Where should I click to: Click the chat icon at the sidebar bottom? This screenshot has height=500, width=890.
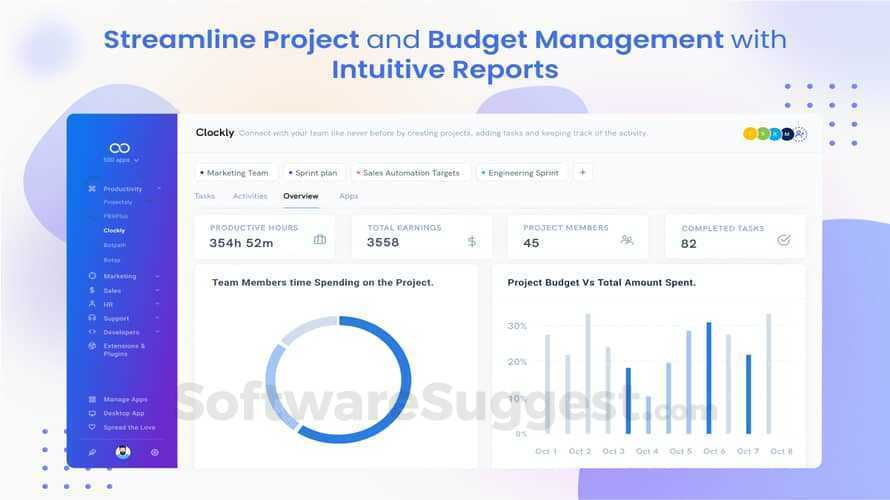pos(92,452)
